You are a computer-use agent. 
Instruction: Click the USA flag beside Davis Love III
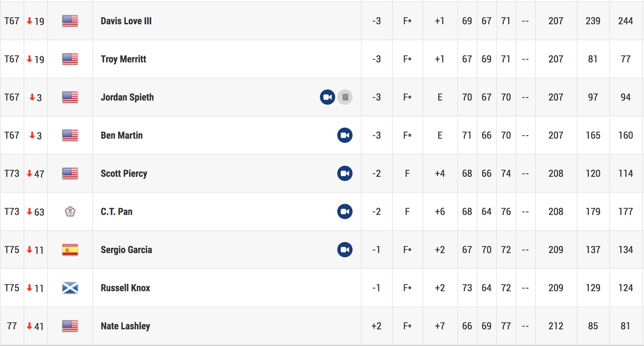[x=70, y=21]
